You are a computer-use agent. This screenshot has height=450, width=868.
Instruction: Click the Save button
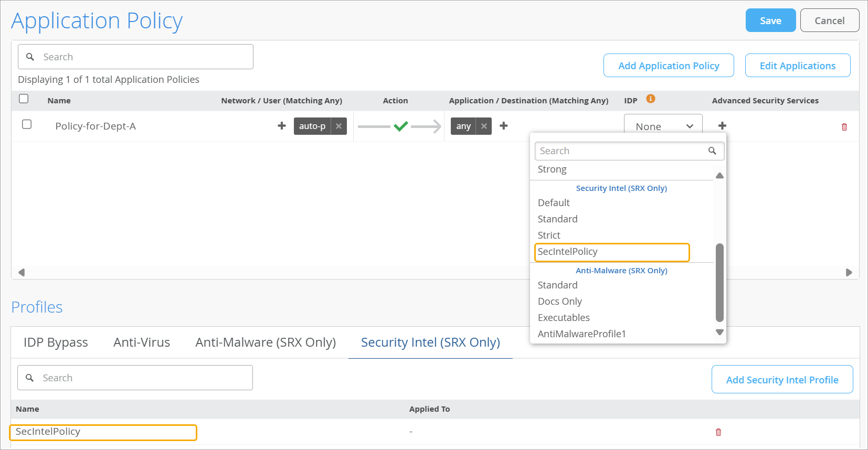tap(770, 20)
